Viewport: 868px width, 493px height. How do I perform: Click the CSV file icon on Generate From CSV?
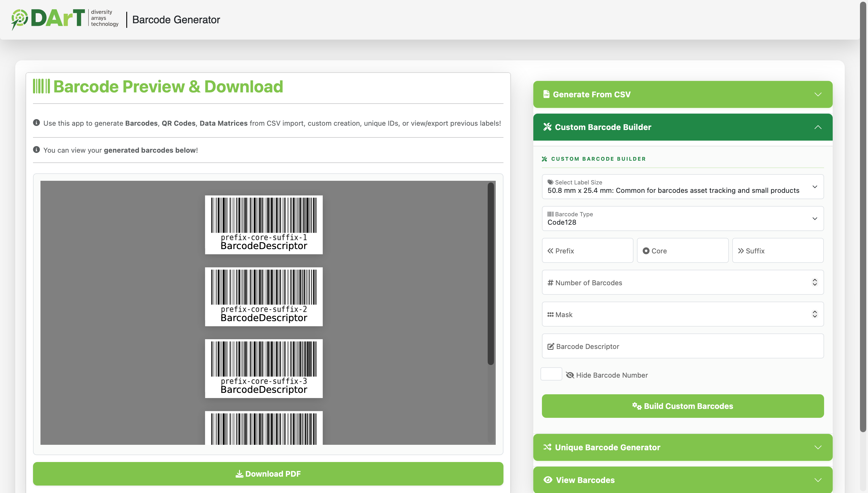point(546,94)
